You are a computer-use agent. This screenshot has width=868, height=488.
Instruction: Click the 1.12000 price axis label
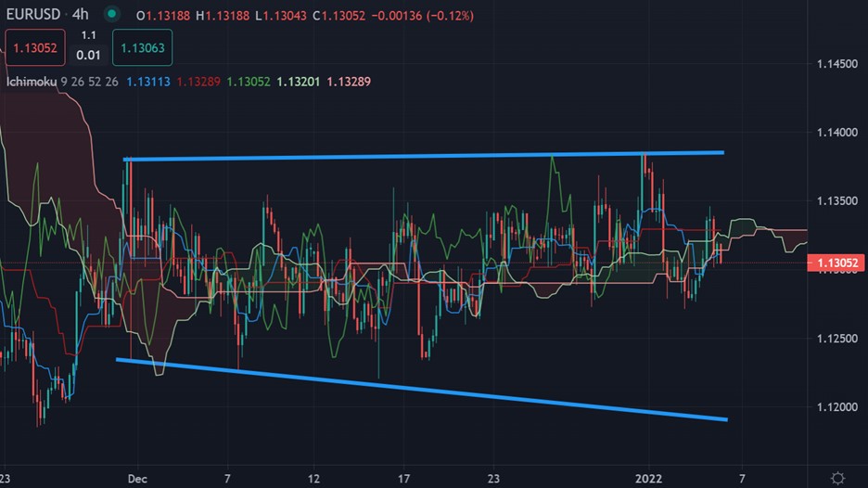click(837, 407)
